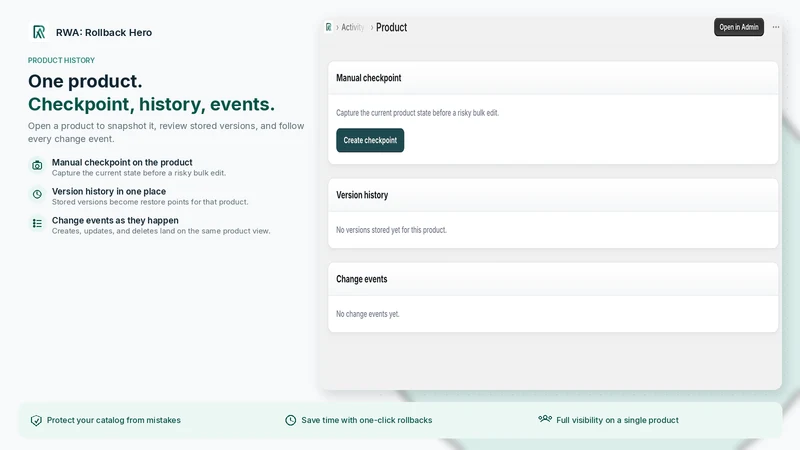Click 'No versions stored yet for this product.'
Screen dimensions: 800x450
click(x=391, y=230)
